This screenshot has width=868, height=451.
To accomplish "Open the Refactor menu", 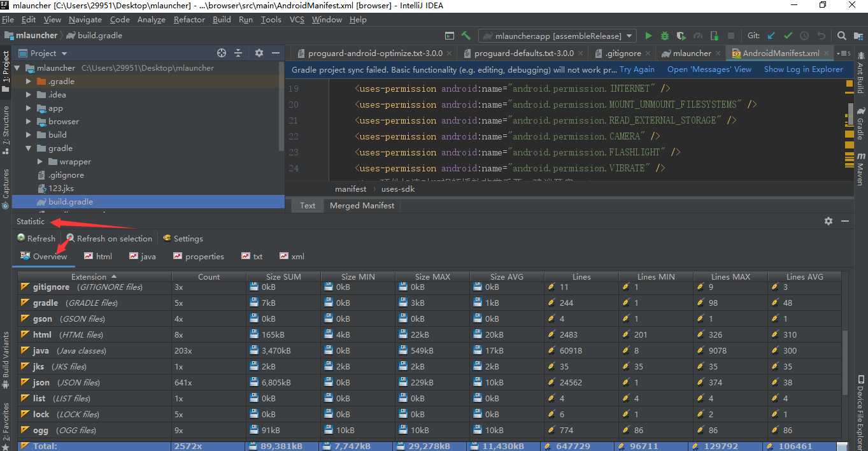I will pos(189,20).
